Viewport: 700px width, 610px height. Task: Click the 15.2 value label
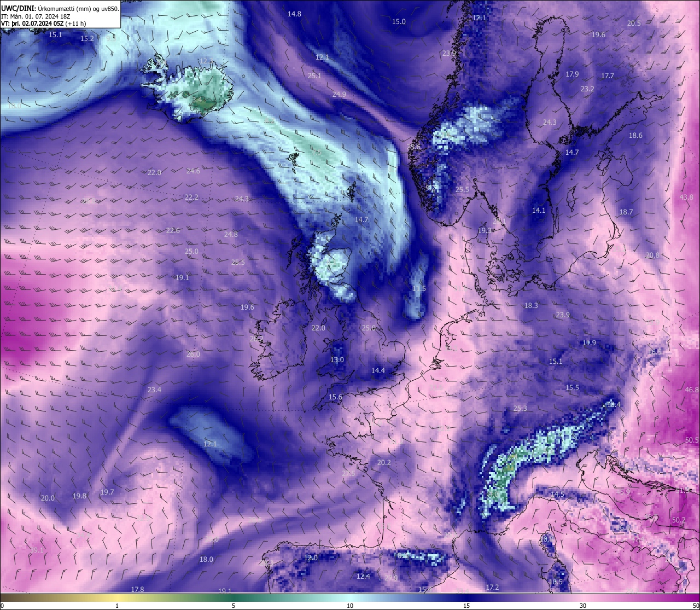(87, 39)
